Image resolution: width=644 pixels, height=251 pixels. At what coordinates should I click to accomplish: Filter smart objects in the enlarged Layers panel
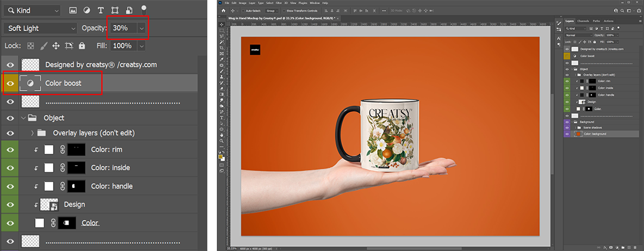[129, 10]
